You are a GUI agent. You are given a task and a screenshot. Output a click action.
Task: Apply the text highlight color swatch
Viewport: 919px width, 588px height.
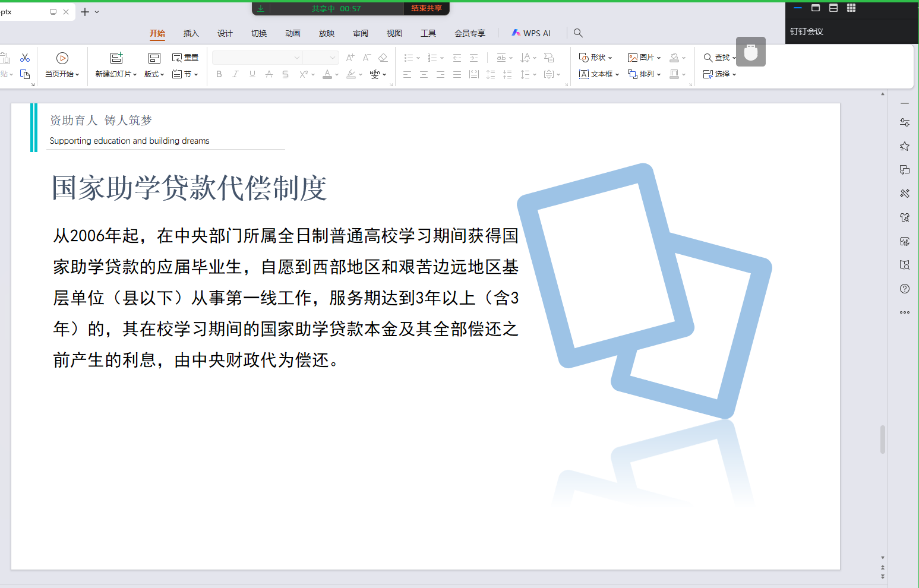(351, 74)
